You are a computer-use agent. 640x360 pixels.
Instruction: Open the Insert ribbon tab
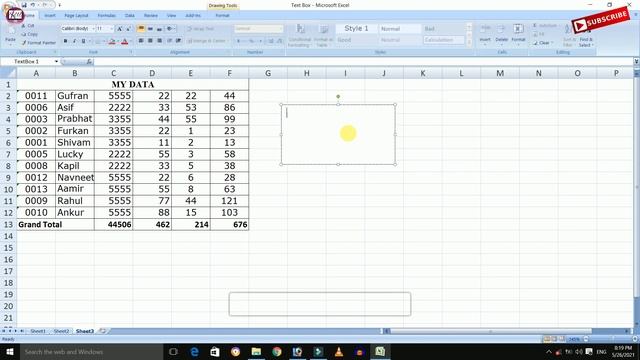[x=50, y=16]
